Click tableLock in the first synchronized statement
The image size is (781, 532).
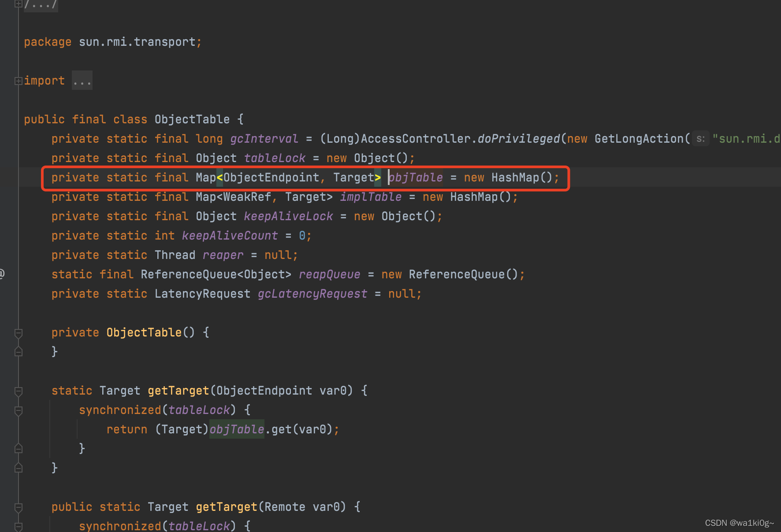[199, 410]
